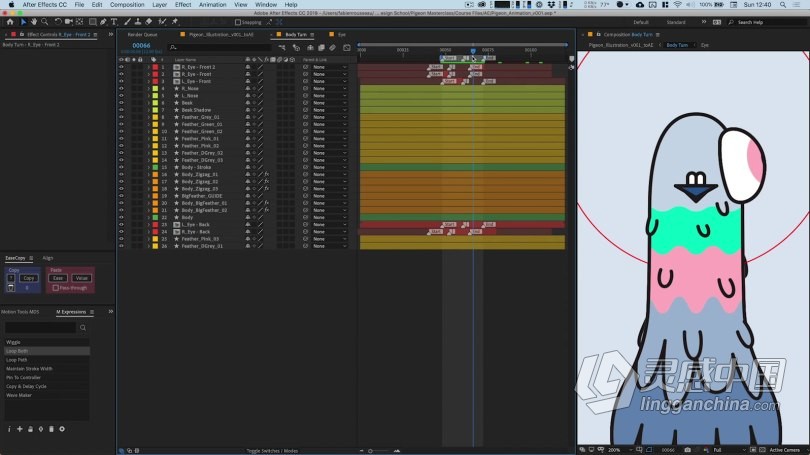Toggle the Motion Blur timeline switch

point(333,48)
